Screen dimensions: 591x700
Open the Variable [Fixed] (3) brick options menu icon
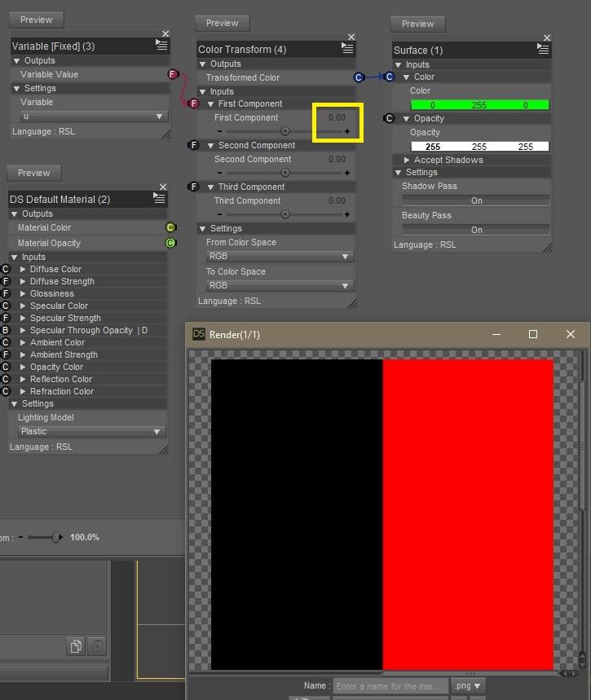161,45
